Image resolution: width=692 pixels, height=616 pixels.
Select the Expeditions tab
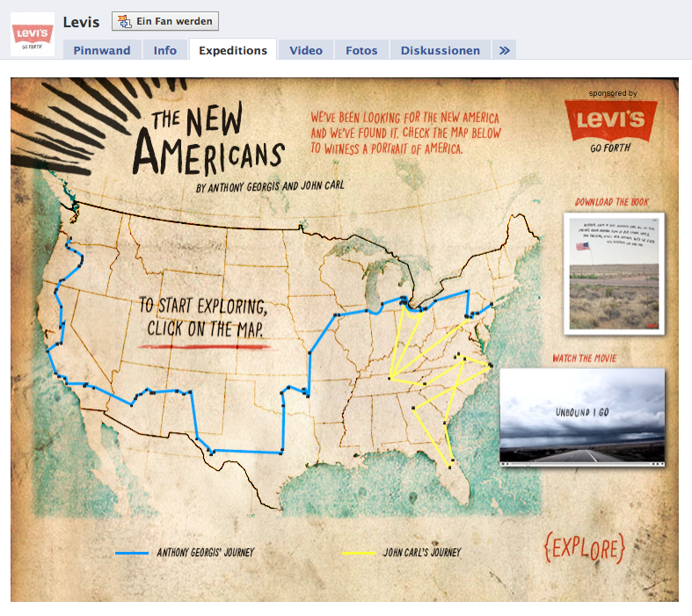tap(233, 50)
